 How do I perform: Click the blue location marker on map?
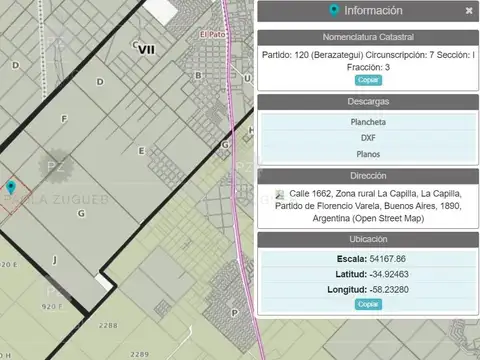coord(11,187)
